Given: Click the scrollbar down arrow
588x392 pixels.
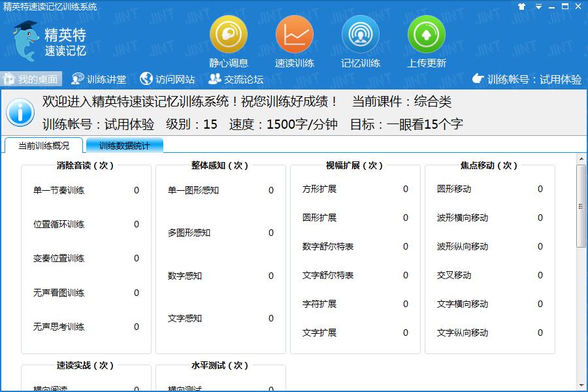Looking at the screenshot, I should point(581,386).
